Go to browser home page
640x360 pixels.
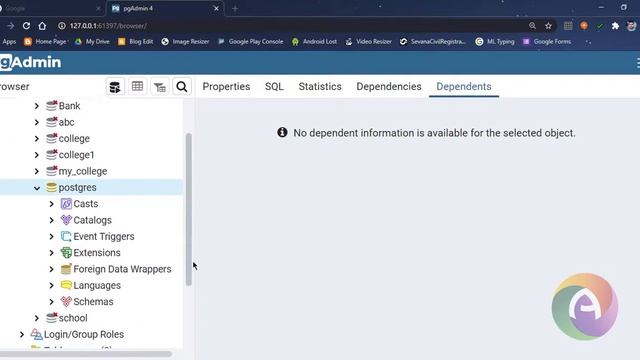coord(42,26)
